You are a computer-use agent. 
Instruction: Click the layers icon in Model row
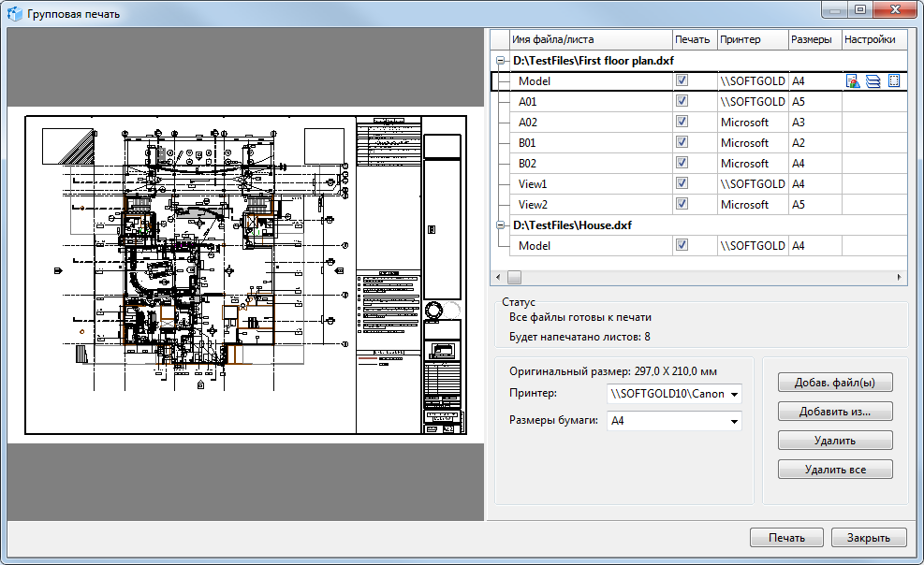[873, 81]
